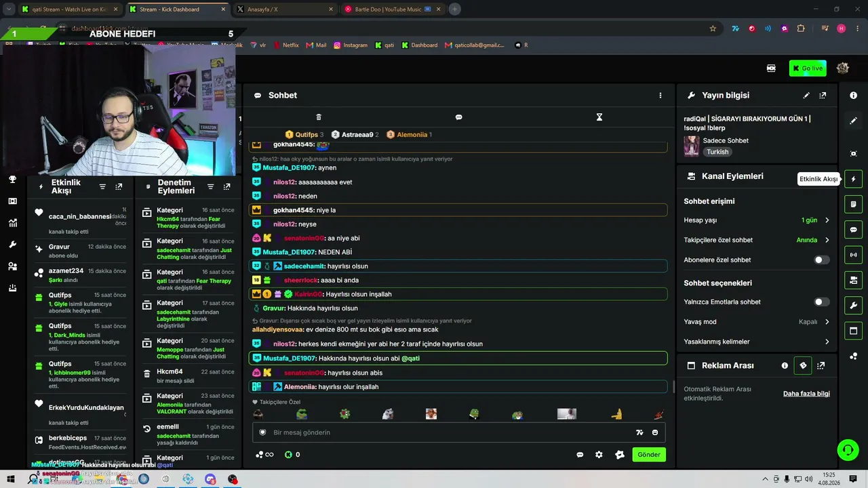868x488 pixels.
Task: Pop out the Reklam Arası panel
Action: [x=821, y=365]
